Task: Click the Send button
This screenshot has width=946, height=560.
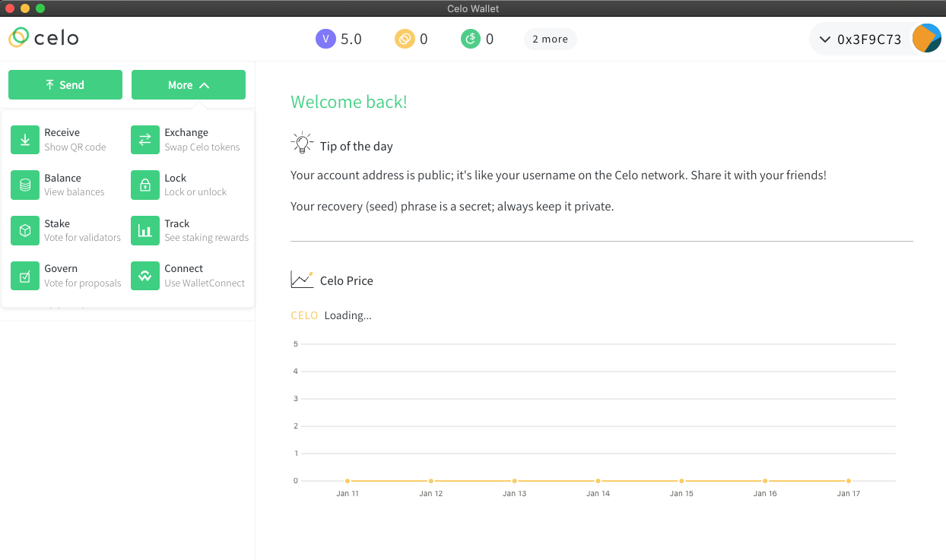Action: 65,84
